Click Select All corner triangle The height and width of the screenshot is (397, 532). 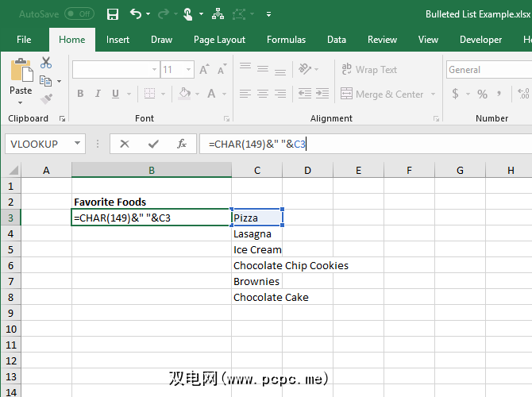13,170
